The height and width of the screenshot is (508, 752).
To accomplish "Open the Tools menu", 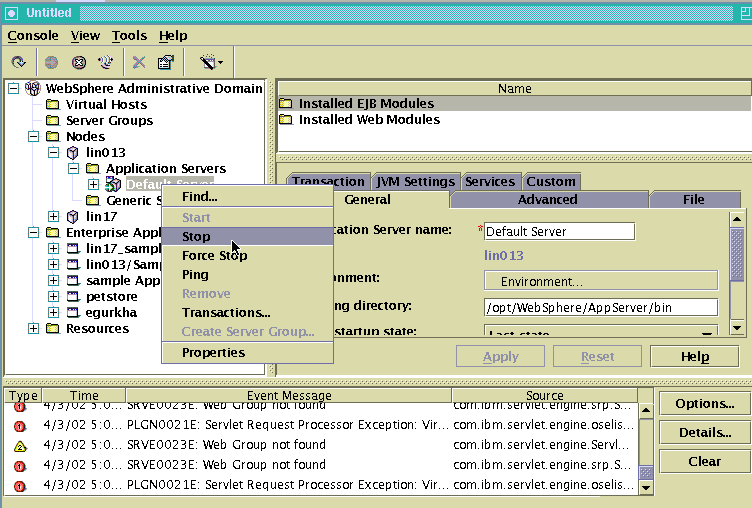I will pyautogui.click(x=129, y=35).
